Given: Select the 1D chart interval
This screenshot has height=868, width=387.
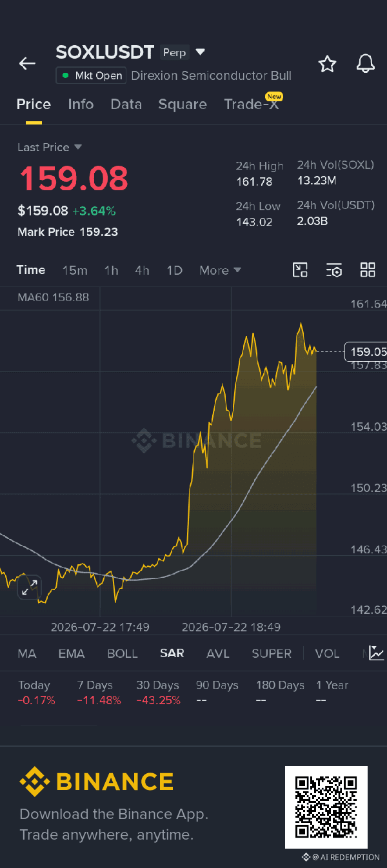Looking at the screenshot, I should coord(175,270).
